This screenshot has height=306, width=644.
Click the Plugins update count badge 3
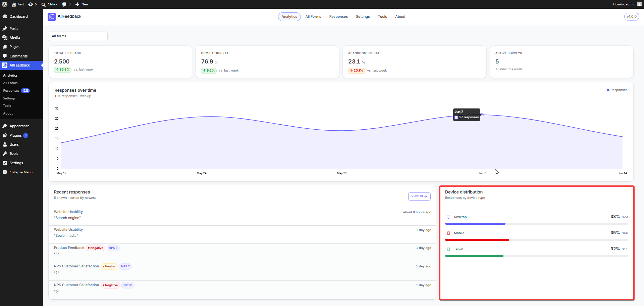coord(25,135)
